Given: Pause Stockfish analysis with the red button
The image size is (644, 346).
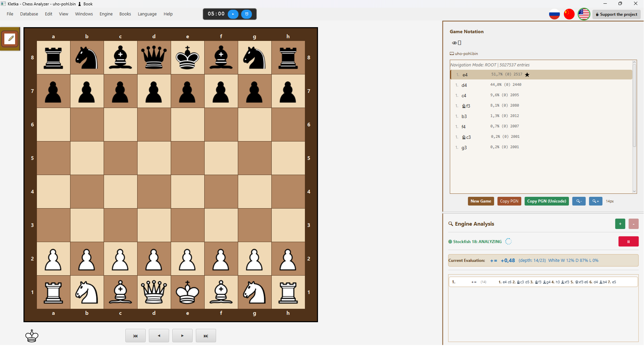Looking at the screenshot, I should coord(629,241).
